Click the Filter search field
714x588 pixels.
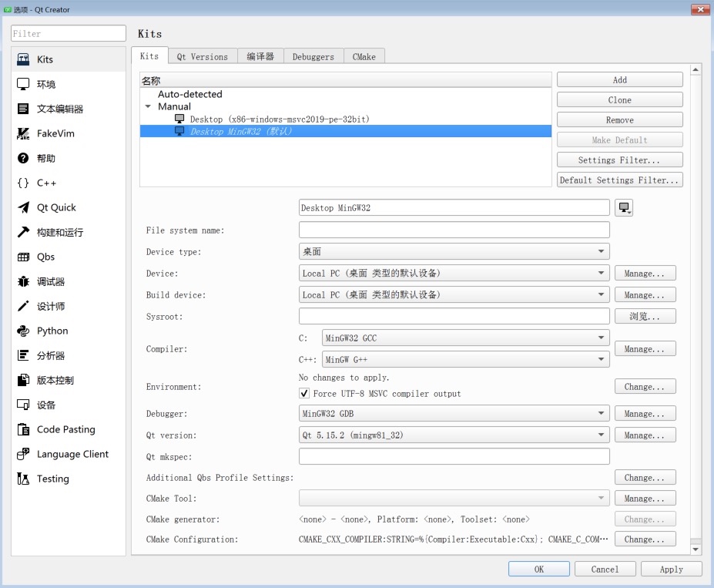(69, 33)
